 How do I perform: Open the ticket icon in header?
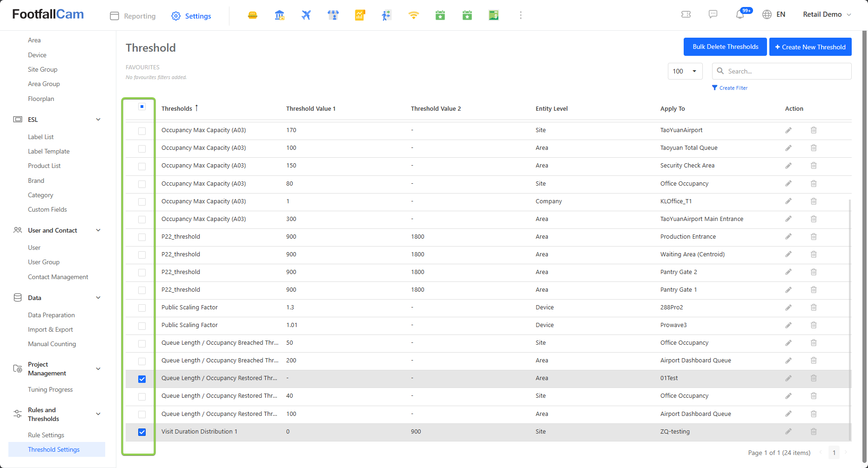pyautogui.click(x=686, y=14)
